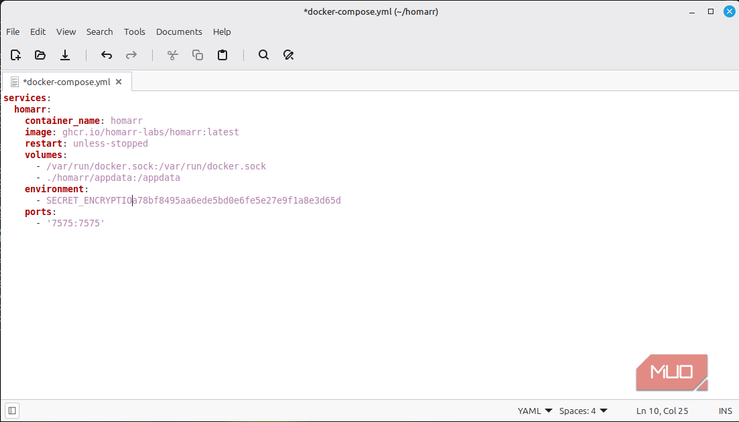This screenshot has height=422, width=739.
Task: Maximize the editor window
Action: click(x=711, y=11)
